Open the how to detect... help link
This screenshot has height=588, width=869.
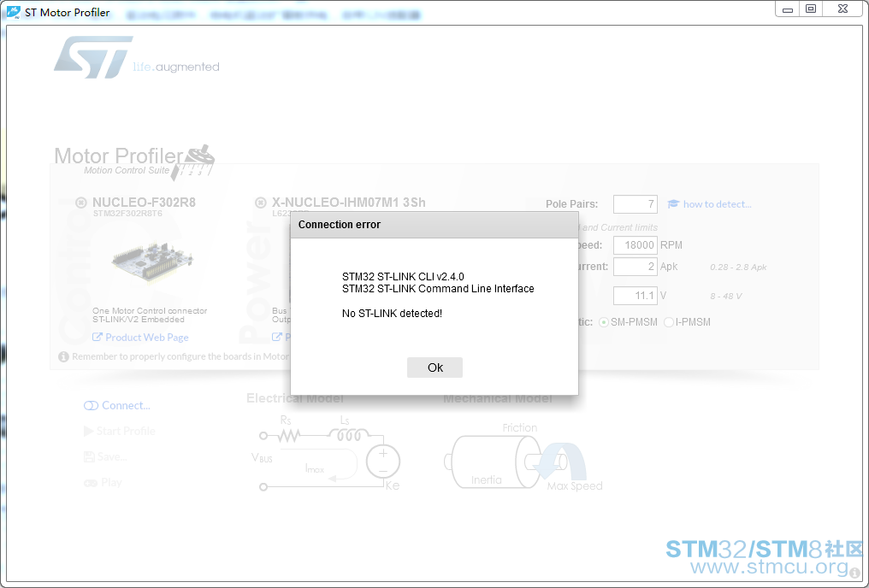(717, 204)
